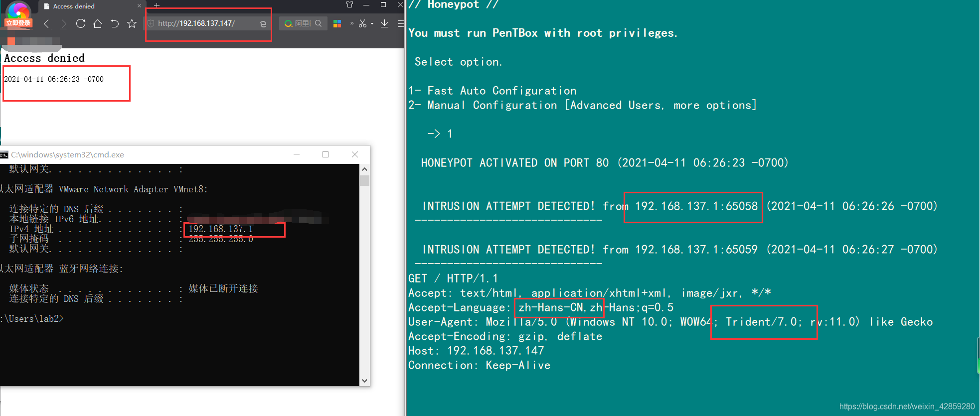Image resolution: width=980 pixels, height=416 pixels.
Task: Click the Users\lab2> prompt in cmd
Action: (x=33, y=319)
